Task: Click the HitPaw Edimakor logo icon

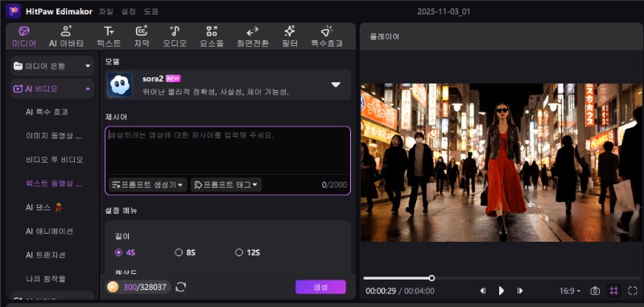Action: 13,11
